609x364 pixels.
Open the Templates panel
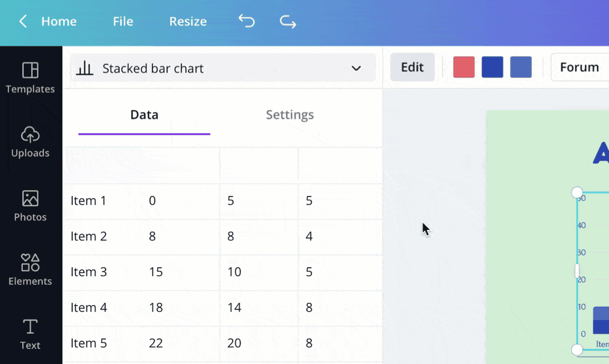31,78
